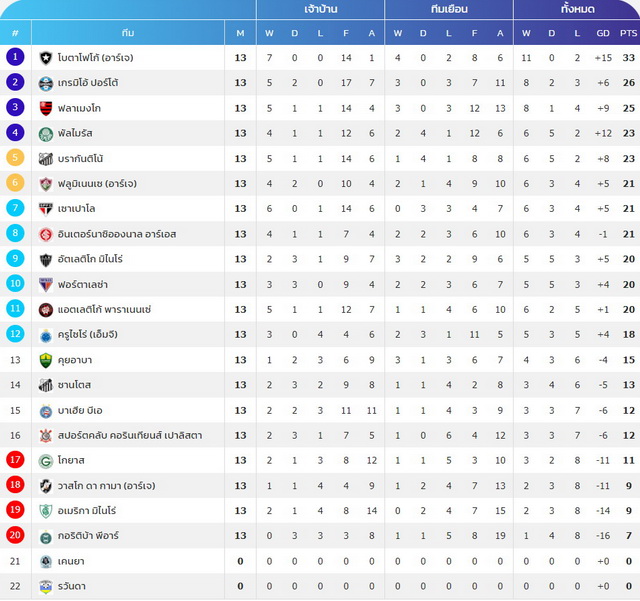Click the Vasco da Gama crest icon
The height and width of the screenshot is (601, 640).
[x=46, y=486]
